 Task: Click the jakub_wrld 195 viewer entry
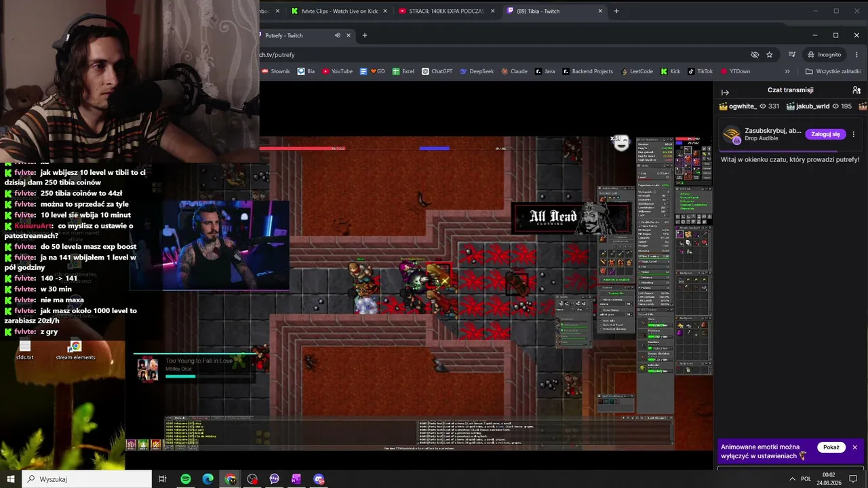point(819,106)
